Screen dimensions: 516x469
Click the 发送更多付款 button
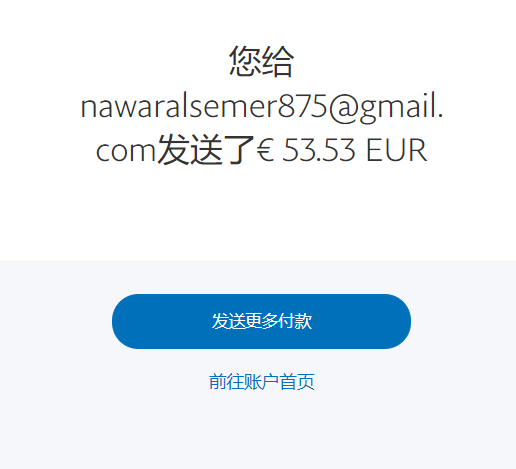(x=261, y=321)
